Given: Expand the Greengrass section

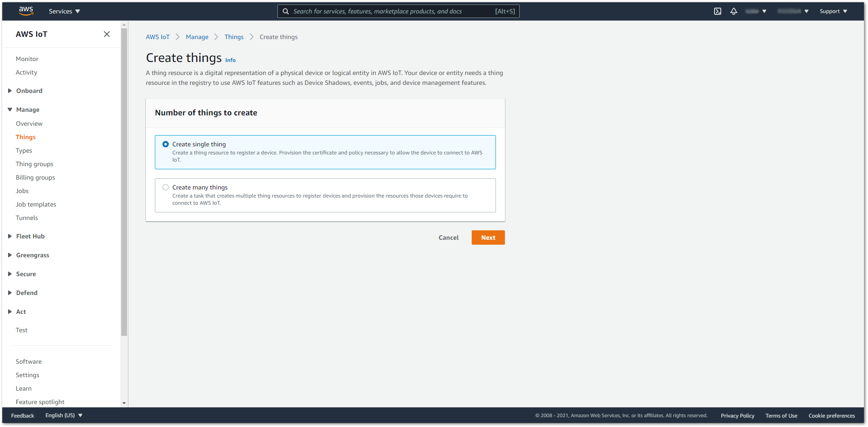Looking at the screenshot, I should click(32, 255).
